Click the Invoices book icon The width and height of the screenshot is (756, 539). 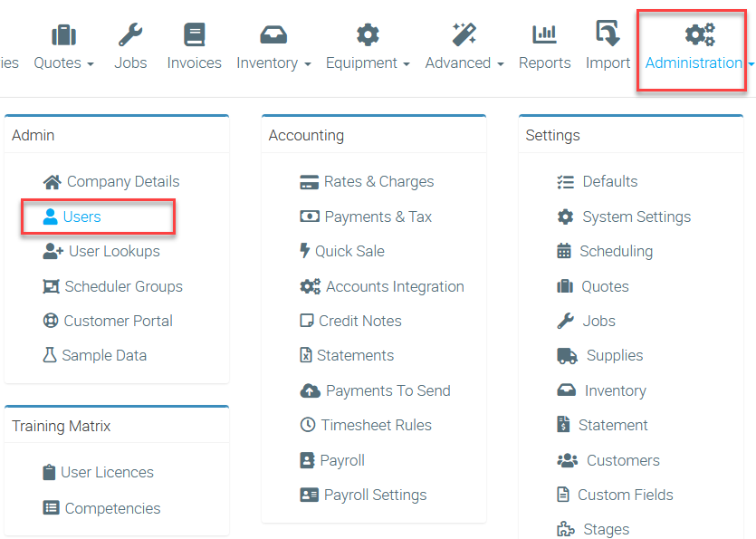point(194,35)
